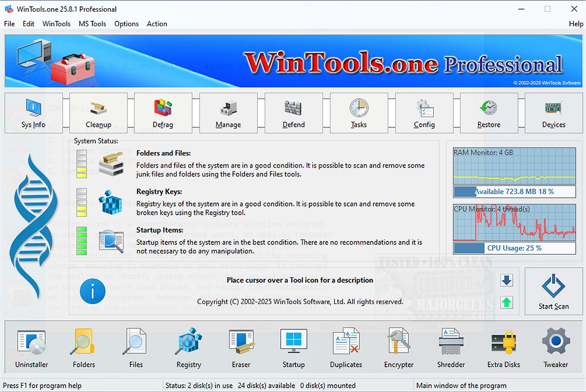Open the Options menu
586x392 pixels.
(x=126, y=23)
